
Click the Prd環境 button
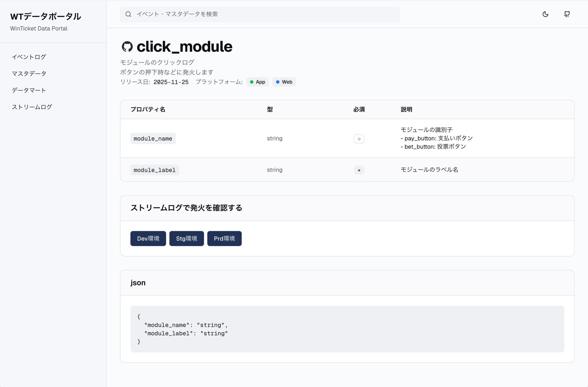point(224,238)
